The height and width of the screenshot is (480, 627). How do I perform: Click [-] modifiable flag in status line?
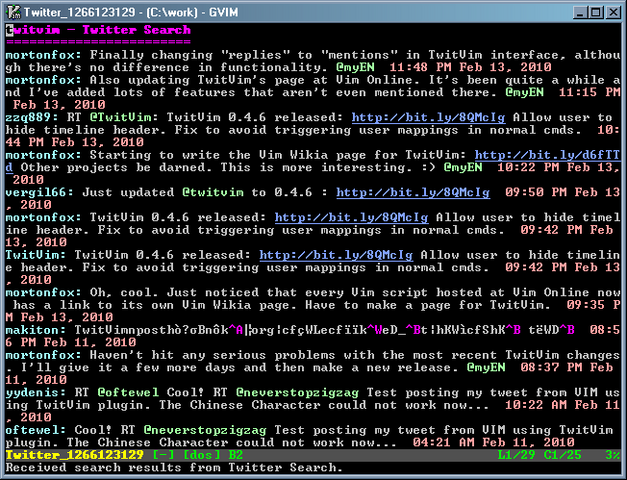(x=163, y=455)
